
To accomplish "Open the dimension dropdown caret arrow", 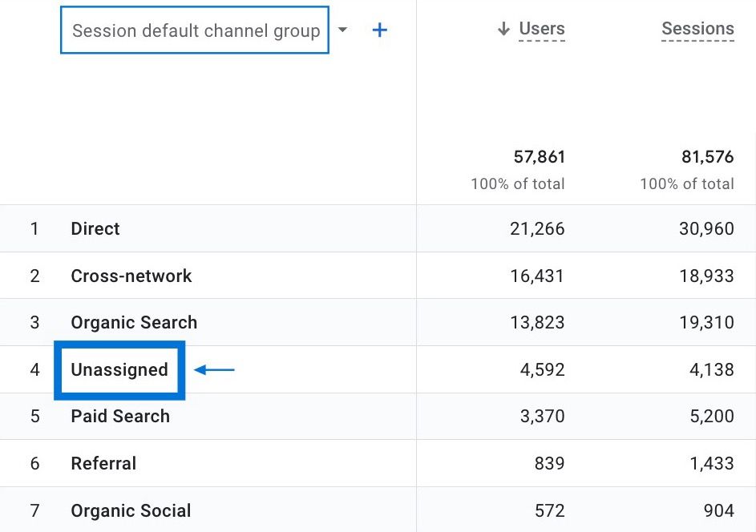I will coord(343,30).
